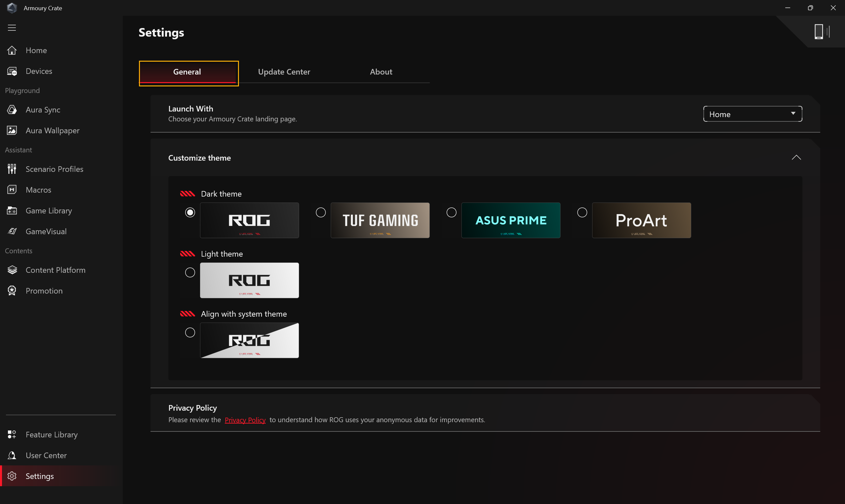Switch to the General tab
The width and height of the screenshot is (845, 504).
click(x=187, y=72)
